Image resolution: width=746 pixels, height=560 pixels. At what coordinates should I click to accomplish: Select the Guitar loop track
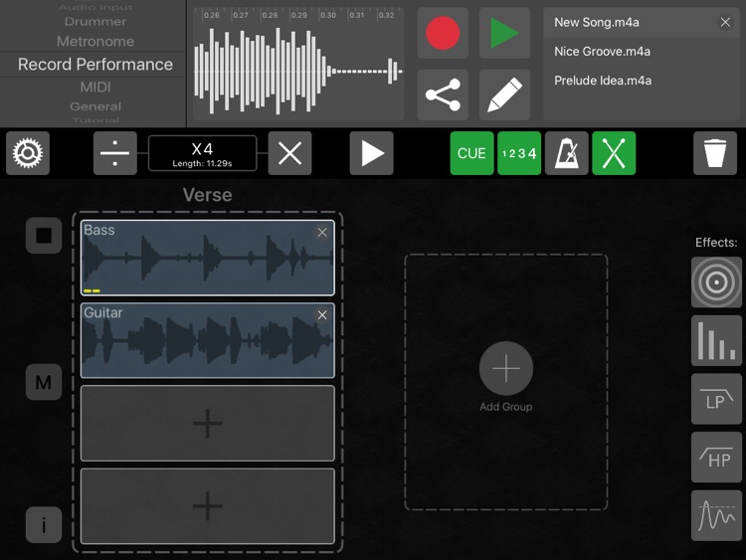coord(208,340)
